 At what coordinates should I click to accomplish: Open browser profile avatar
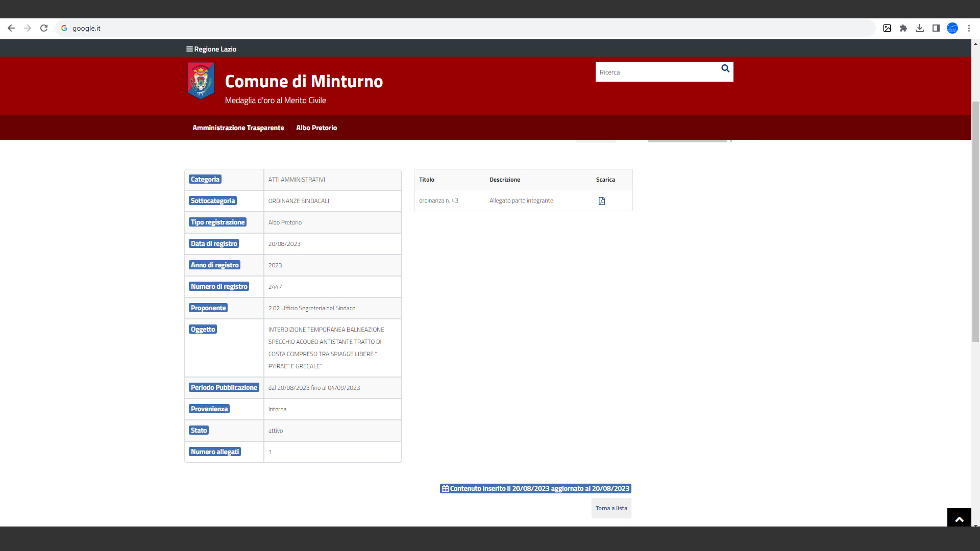click(x=952, y=28)
